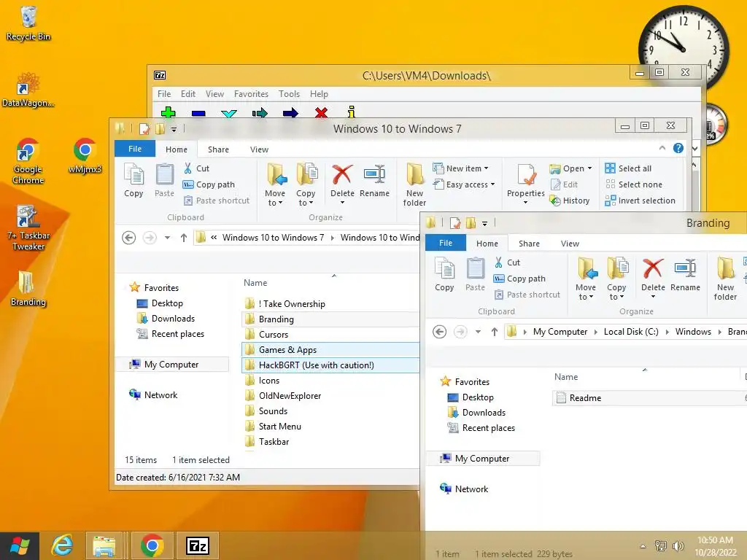The image size is (747, 560).
Task: Click the Copy double-arrow icon in 7-Zip toolbar
Action: tap(260, 113)
